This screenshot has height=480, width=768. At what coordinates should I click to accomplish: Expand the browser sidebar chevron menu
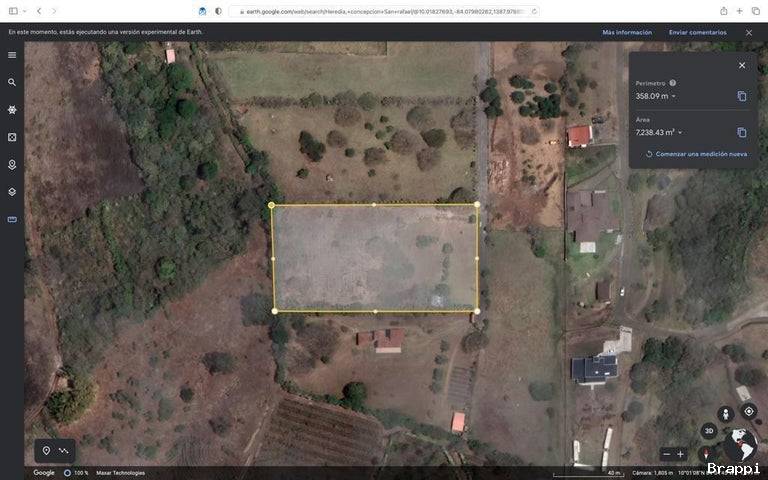tap(24, 11)
